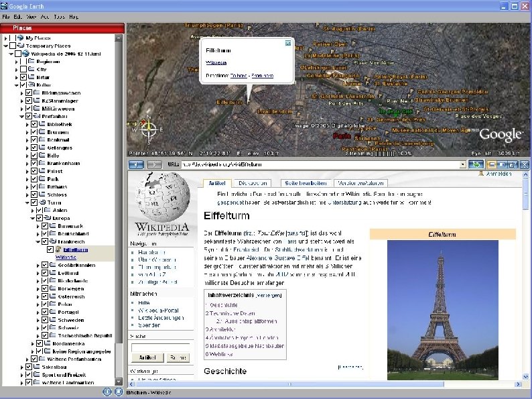Click the third browser layout icon after Go
The image size is (532, 399).
tap(513, 165)
